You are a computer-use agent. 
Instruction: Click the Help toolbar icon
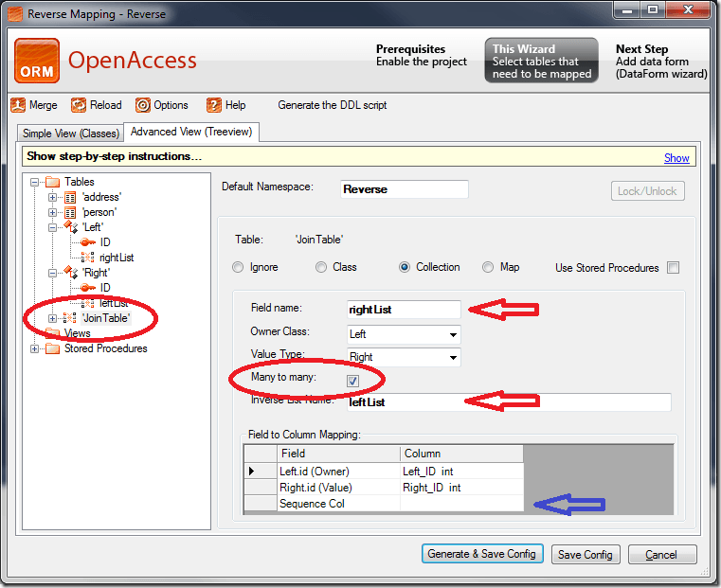214,105
